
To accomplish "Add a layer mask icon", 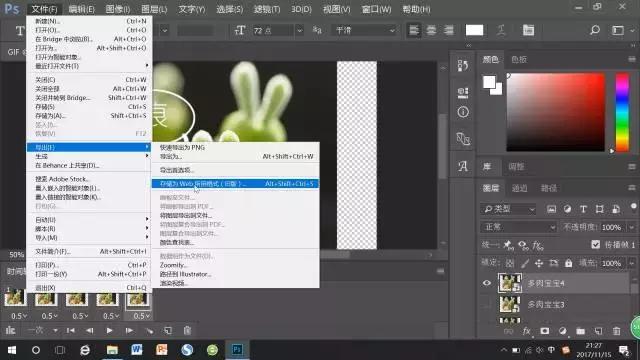I will tap(544, 331).
